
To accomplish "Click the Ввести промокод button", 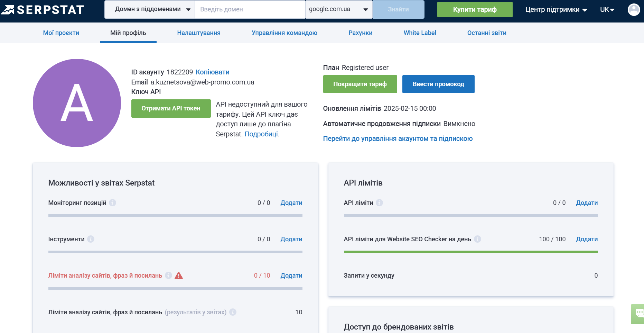I will [x=438, y=84].
